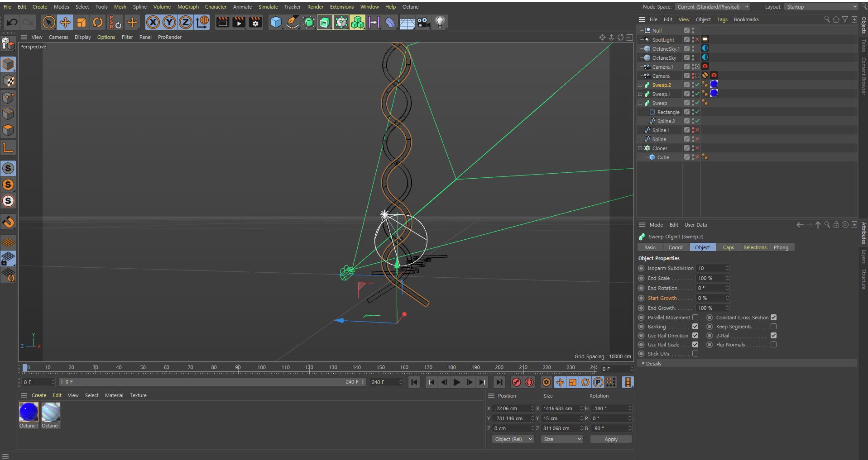
Task: Switch to the Coord. tab
Action: point(676,247)
